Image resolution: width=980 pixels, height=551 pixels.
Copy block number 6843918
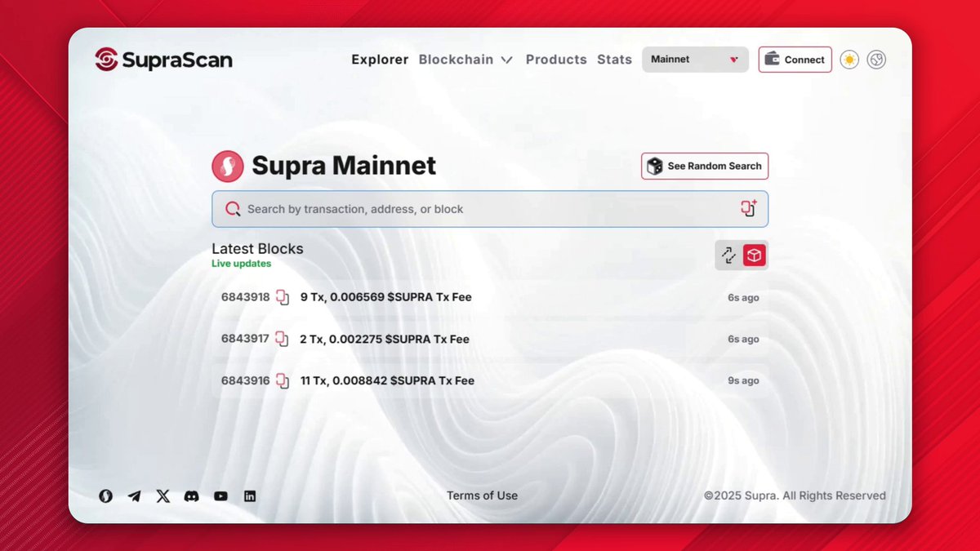tap(283, 297)
